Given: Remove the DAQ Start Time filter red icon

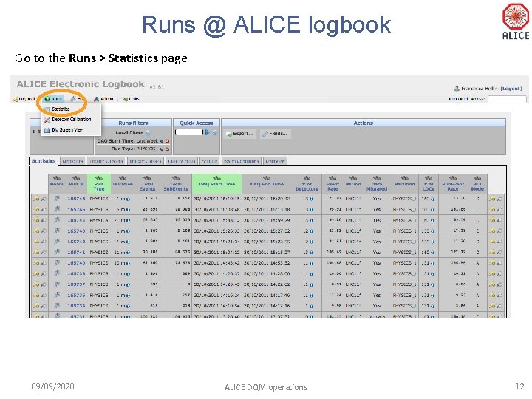Looking at the screenshot, I should pyautogui.click(x=167, y=141).
